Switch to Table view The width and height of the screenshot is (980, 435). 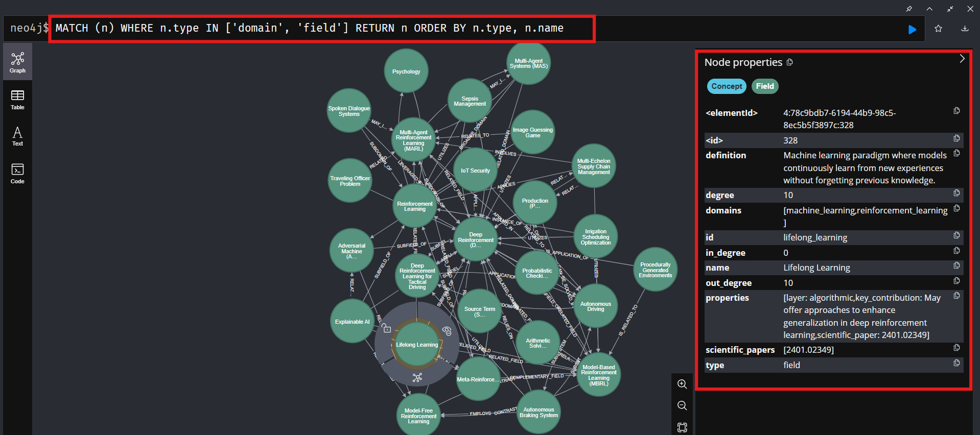click(x=17, y=100)
